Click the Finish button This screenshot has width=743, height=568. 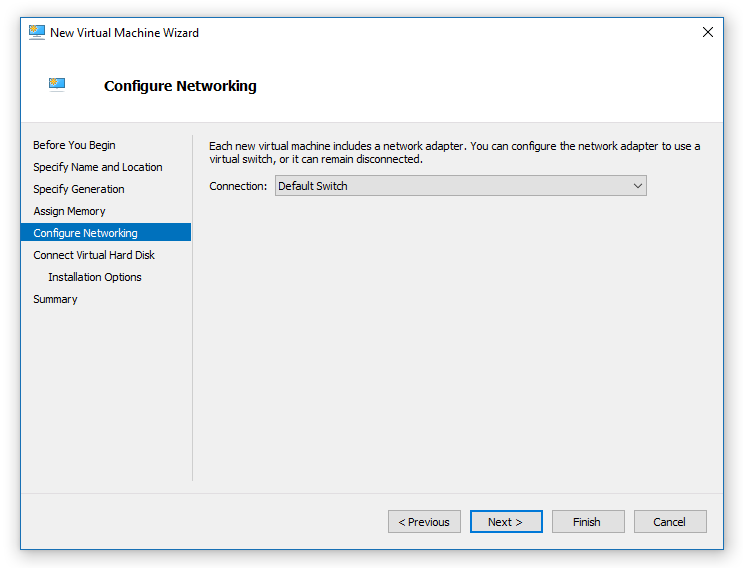coord(587,522)
